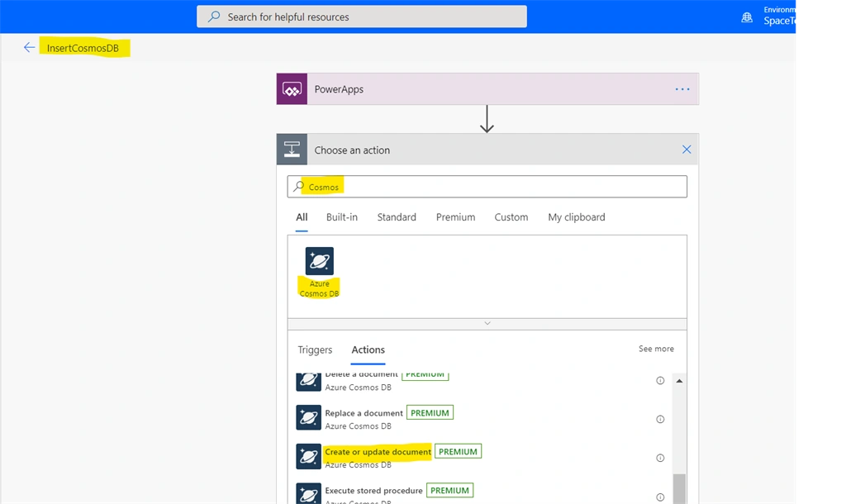The image size is (846, 504).
Task: Click the InsertCosmosDB flow name
Action: pos(83,48)
